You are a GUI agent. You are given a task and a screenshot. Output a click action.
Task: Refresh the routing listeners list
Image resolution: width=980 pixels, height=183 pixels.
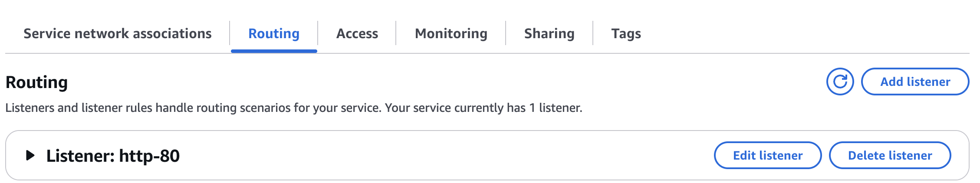(840, 82)
